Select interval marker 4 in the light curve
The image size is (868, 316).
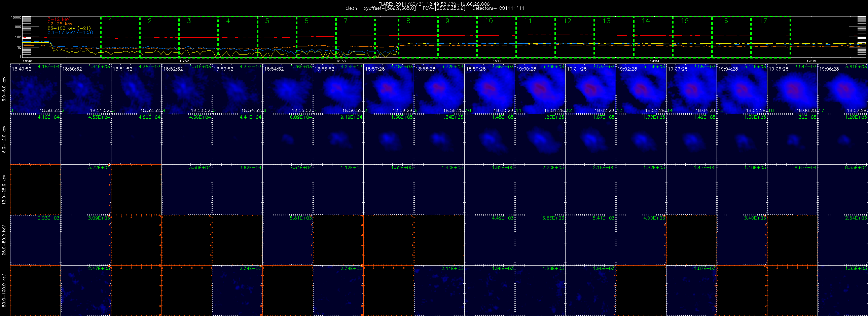[x=228, y=21]
